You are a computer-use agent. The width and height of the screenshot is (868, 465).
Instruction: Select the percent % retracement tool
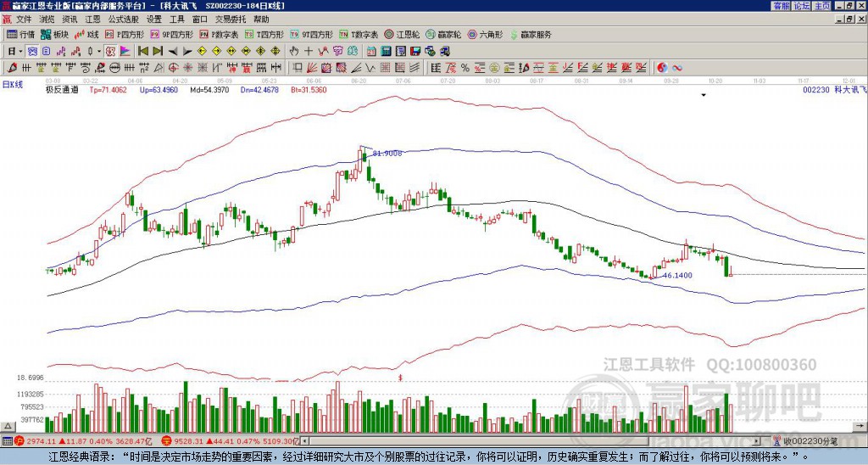point(465,68)
